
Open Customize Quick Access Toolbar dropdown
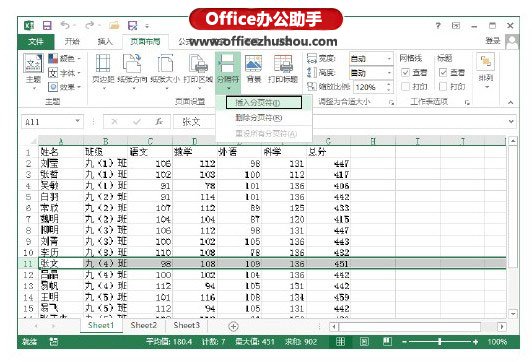[147, 26]
